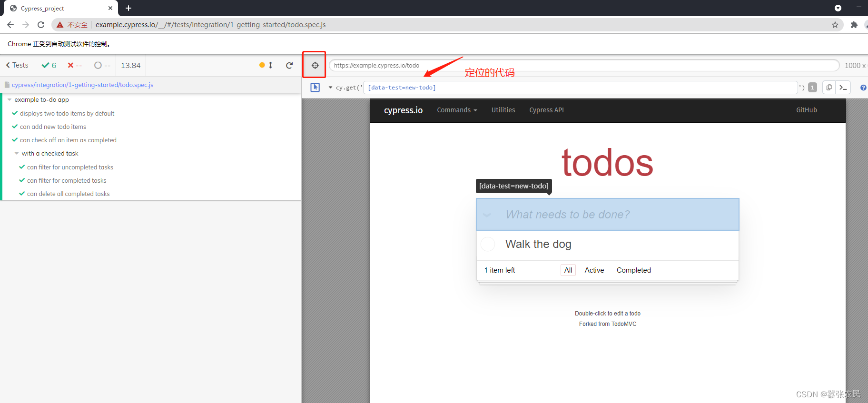Click the matched elements count badge
This screenshot has width=868, height=403.
(x=813, y=88)
